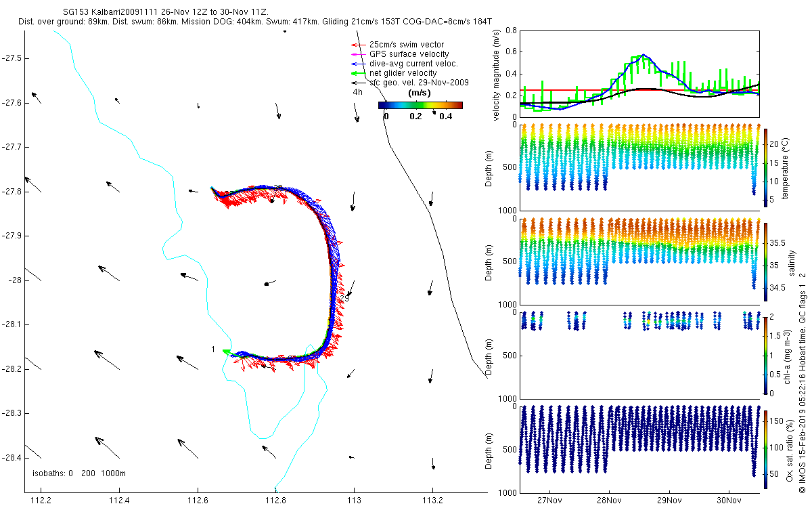Select the 'sfc geo. vel. 29-Nov-2009' legend label
The height and width of the screenshot is (508, 812).
click(419, 82)
